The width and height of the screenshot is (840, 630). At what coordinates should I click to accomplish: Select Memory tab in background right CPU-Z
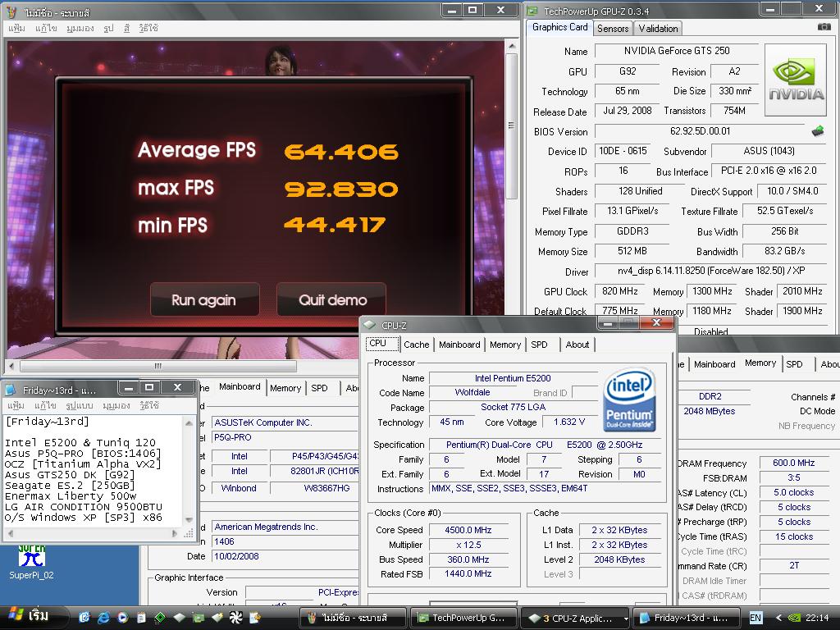pyautogui.click(x=760, y=363)
